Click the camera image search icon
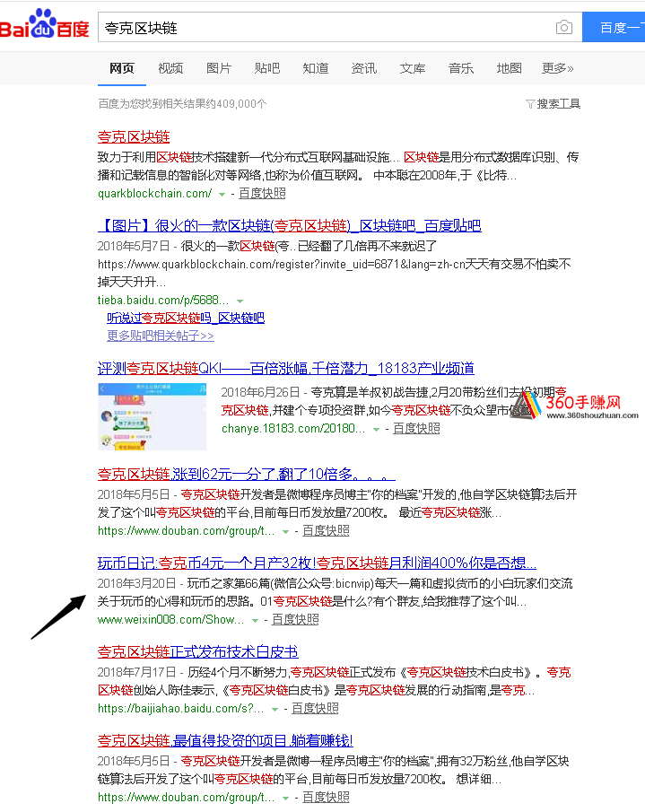The height and width of the screenshot is (812, 645). point(563,27)
